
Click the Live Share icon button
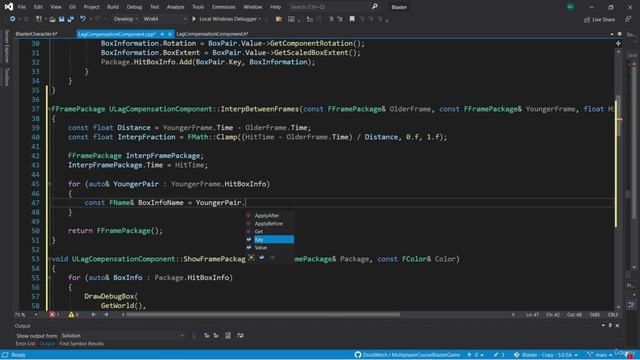[x=587, y=19]
